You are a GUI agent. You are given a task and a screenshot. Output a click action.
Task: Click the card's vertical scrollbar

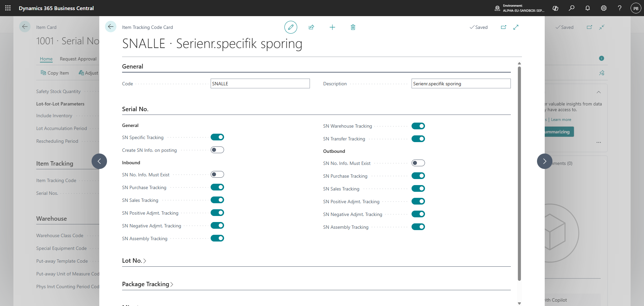click(x=519, y=173)
